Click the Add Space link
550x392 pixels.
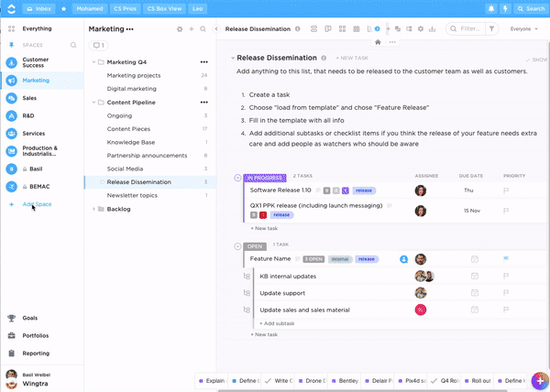click(37, 204)
